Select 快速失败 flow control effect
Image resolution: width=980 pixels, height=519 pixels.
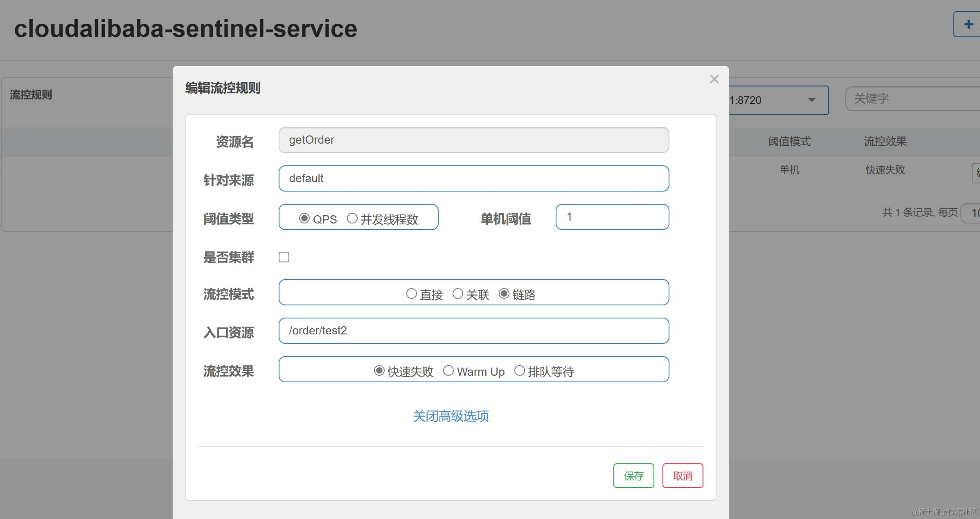click(x=379, y=370)
